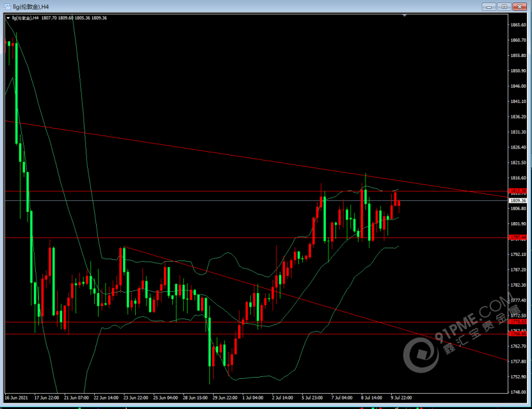Click the "5 Jul 23:00" time axis label
This screenshot has width=532, height=409.
[x=312, y=397]
